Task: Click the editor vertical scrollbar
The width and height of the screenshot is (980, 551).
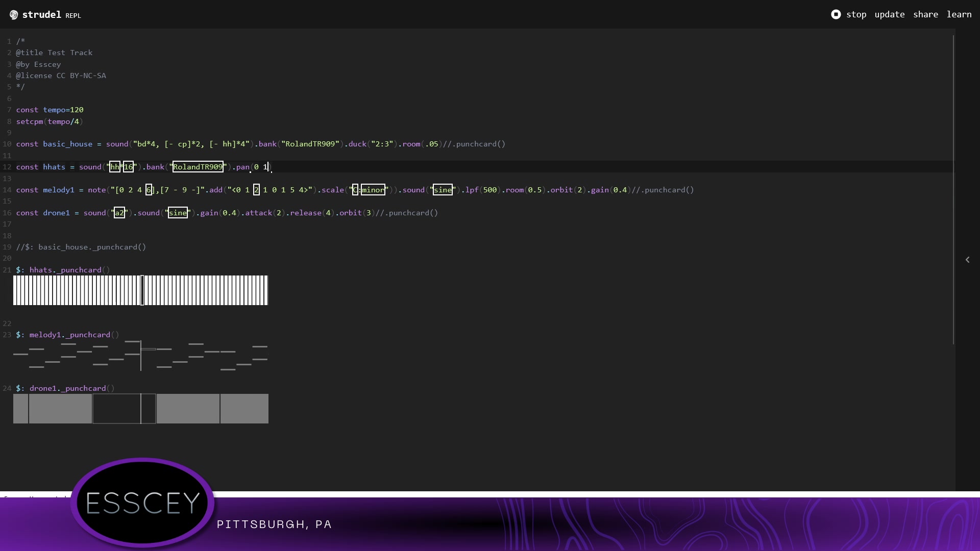Action: coord(953,189)
